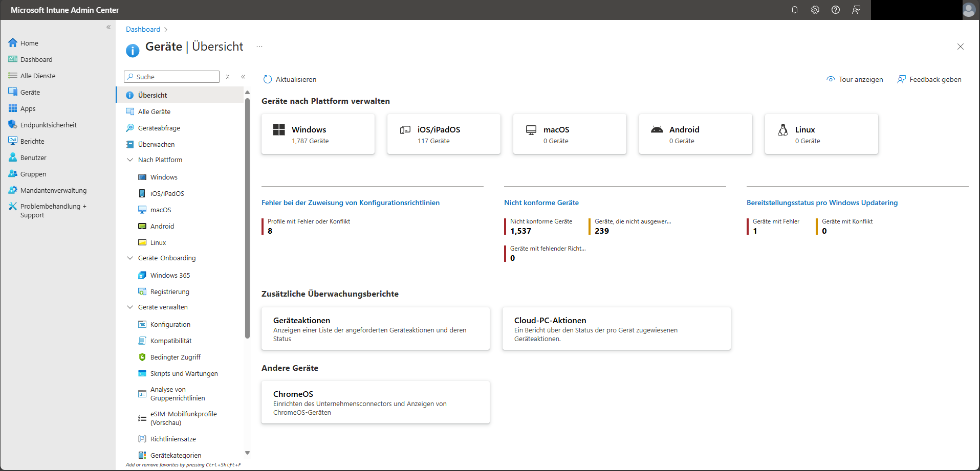Click the Registrierung icon
This screenshot has width=980, height=471.
[142, 291]
